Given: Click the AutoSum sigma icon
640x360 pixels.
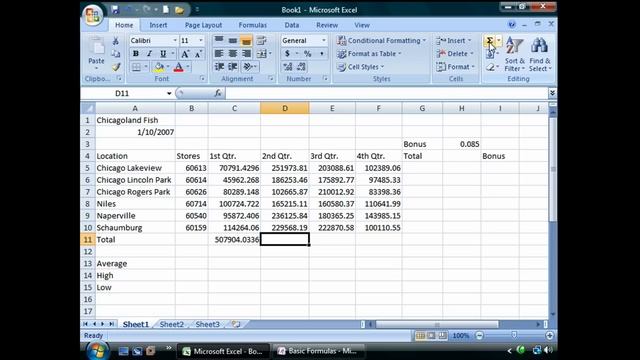Looking at the screenshot, I should (489, 40).
